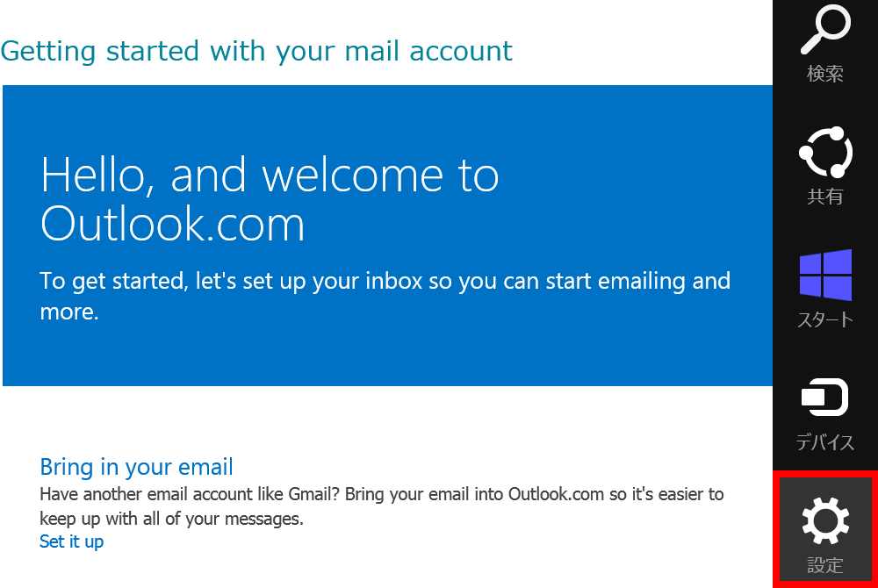Select the 検索 label in charms bar

pyautogui.click(x=824, y=74)
